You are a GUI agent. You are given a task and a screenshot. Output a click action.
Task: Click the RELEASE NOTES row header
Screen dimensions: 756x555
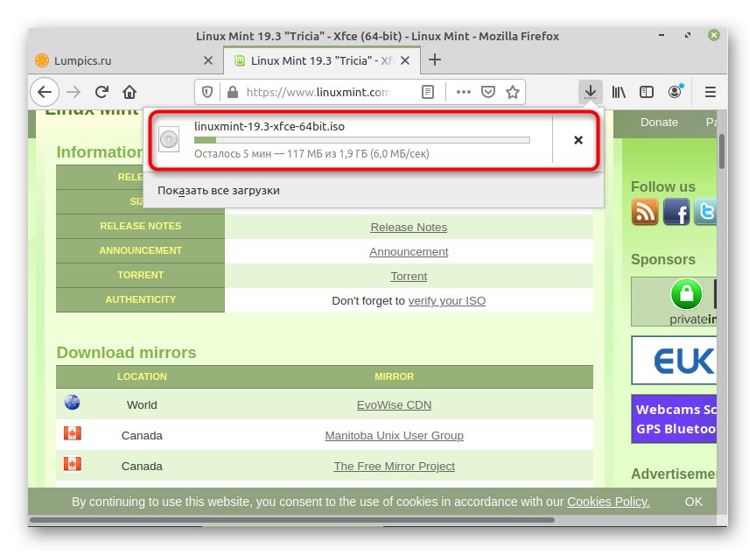tap(140, 226)
